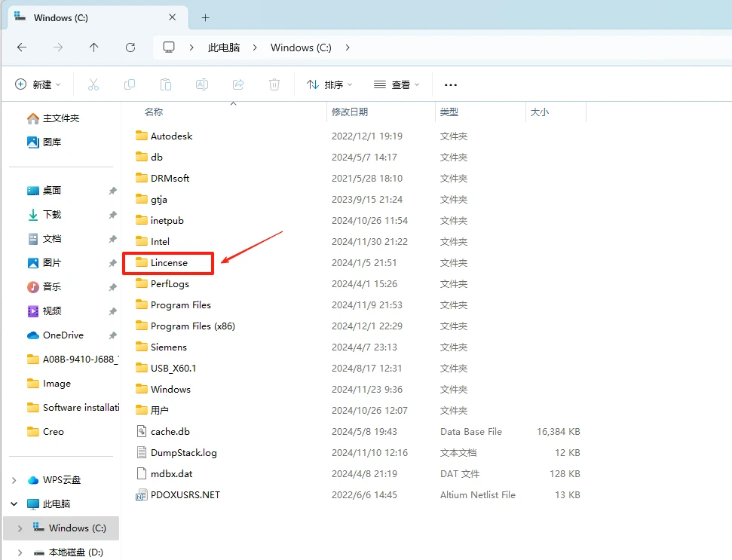Open 音乐 quick access item

44,287
